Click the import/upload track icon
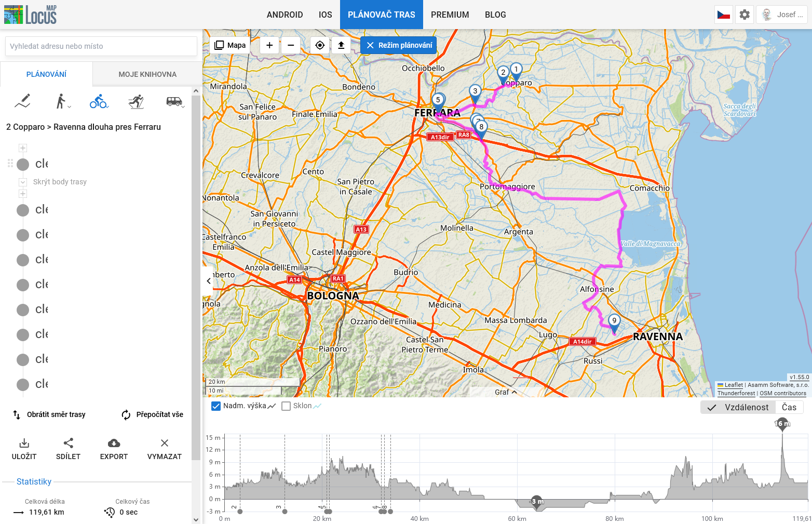 click(341, 45)
